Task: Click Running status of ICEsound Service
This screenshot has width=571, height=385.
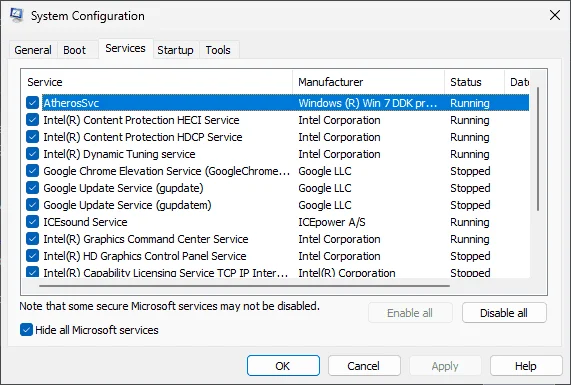Action: pyautogui.click(x=470, y=222)
